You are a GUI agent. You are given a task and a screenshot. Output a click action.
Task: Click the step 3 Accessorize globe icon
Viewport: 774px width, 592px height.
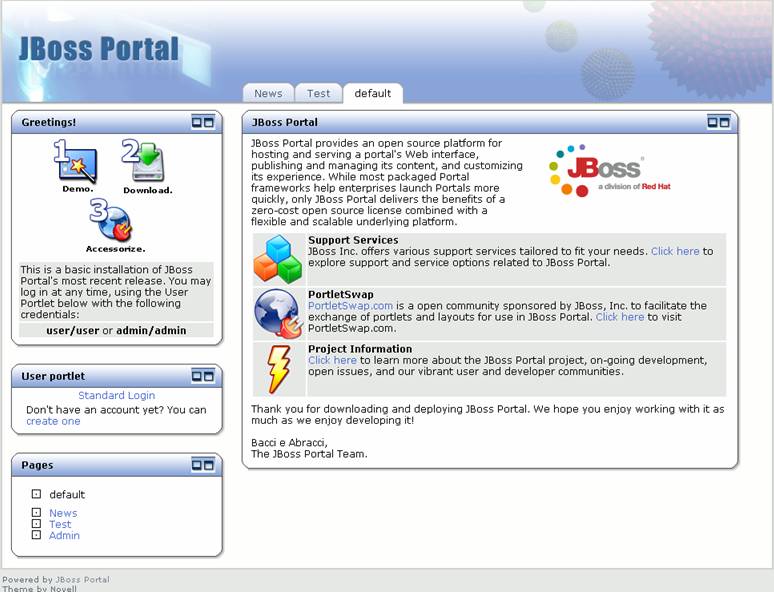[x=112, y=220]
